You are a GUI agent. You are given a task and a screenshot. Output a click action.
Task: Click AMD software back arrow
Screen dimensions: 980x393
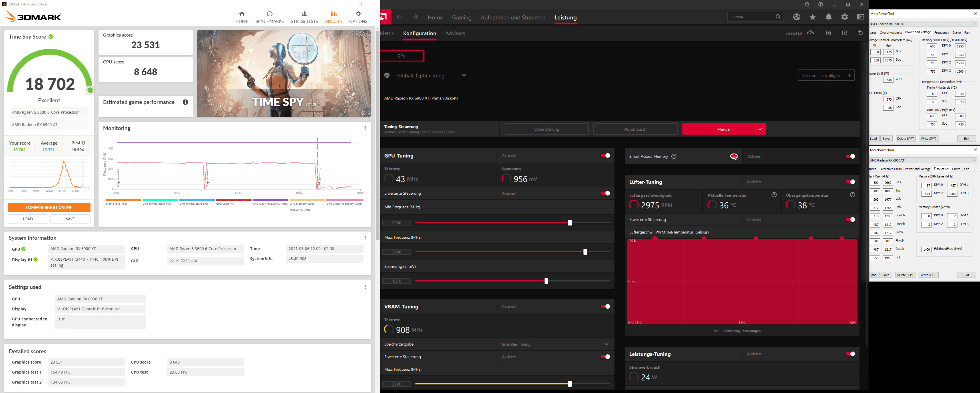(399, 17)
